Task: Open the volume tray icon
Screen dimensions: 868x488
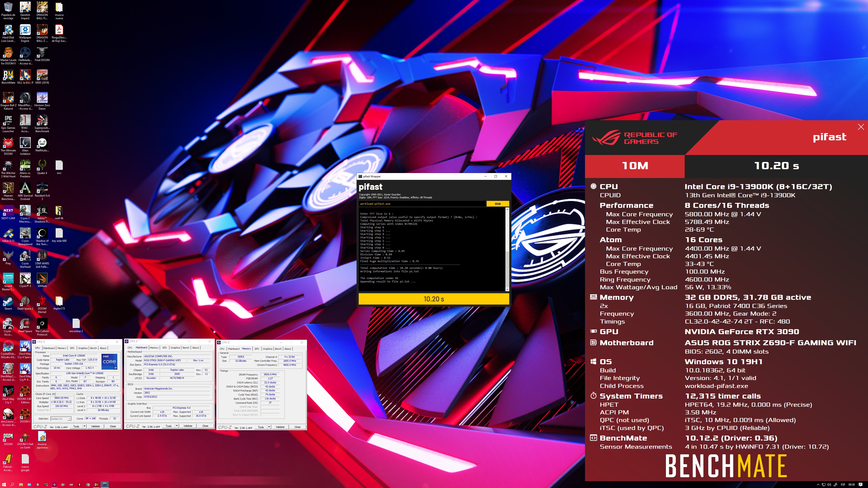Action: click(x=829, y=484)
